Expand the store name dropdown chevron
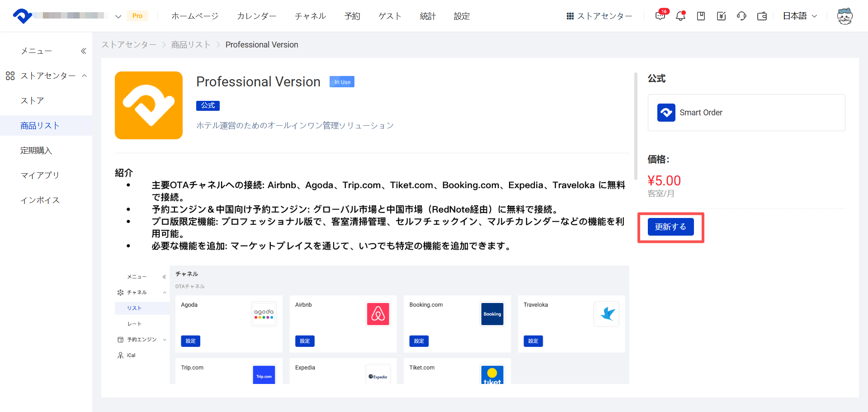This screenshot has height=412, width=868. [x=118, y=16]
